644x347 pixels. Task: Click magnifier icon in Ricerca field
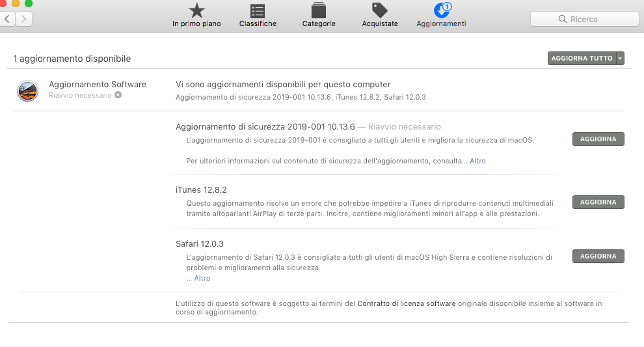pos(562,19)
